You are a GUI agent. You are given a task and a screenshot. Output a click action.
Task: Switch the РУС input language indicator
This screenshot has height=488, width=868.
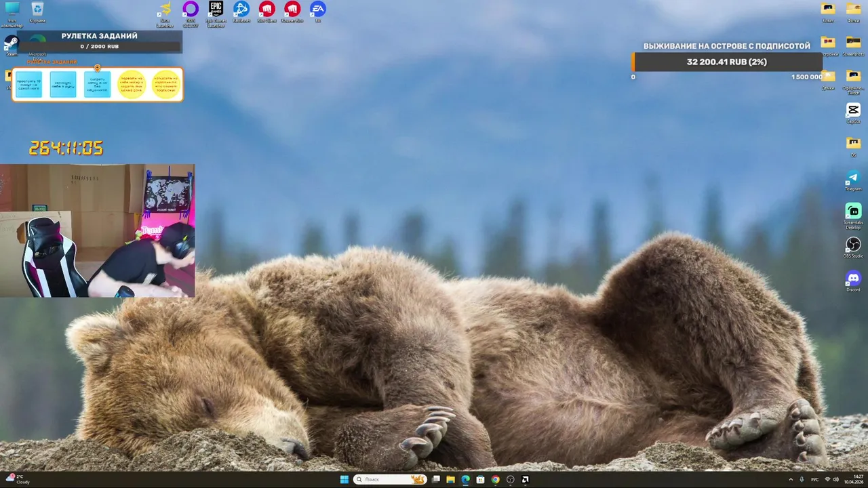point(815,479)
